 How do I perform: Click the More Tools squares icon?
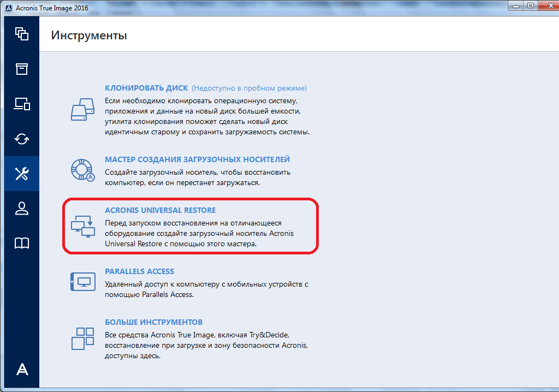click(x=83, y=338)
